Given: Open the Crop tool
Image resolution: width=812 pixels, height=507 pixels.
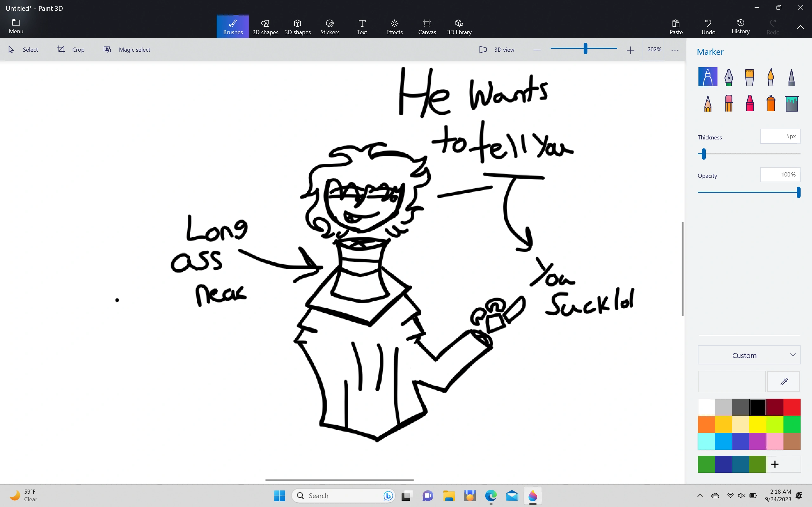Looking at the screenshot, I should [x=71, y=49].
